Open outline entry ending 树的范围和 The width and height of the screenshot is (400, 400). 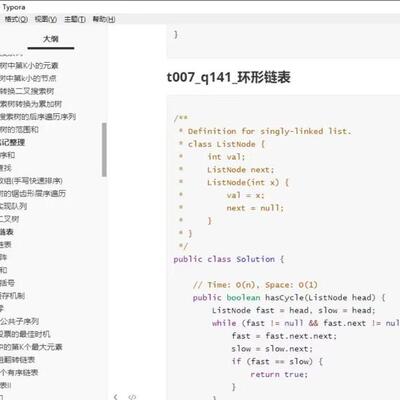19,129
